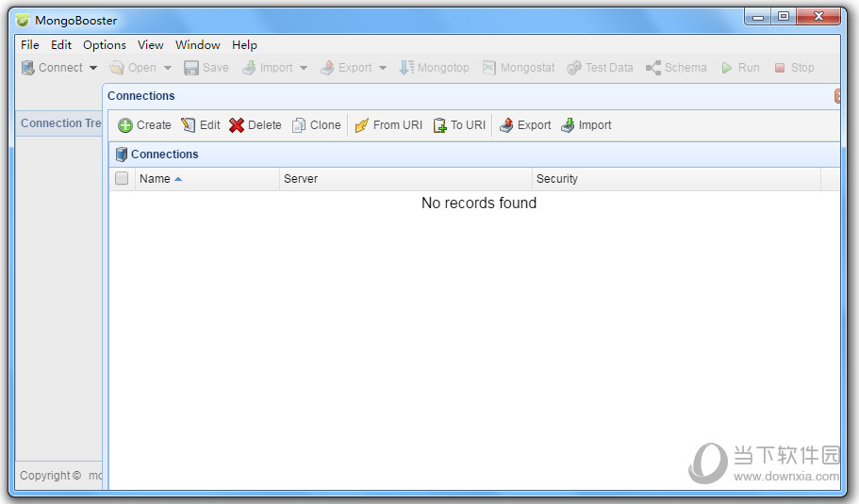The width and height of the screenshot is (859, 504).
Task: Launch Mongotop from the toolbar
Action: [x=435, y=68]
